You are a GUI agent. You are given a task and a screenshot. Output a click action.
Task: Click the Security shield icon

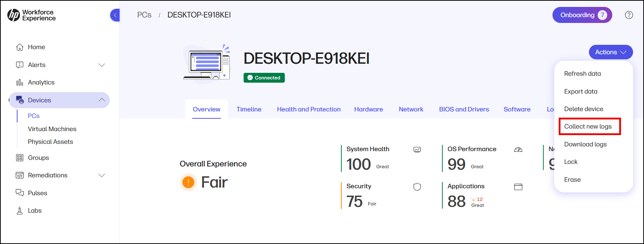point(417,187)
